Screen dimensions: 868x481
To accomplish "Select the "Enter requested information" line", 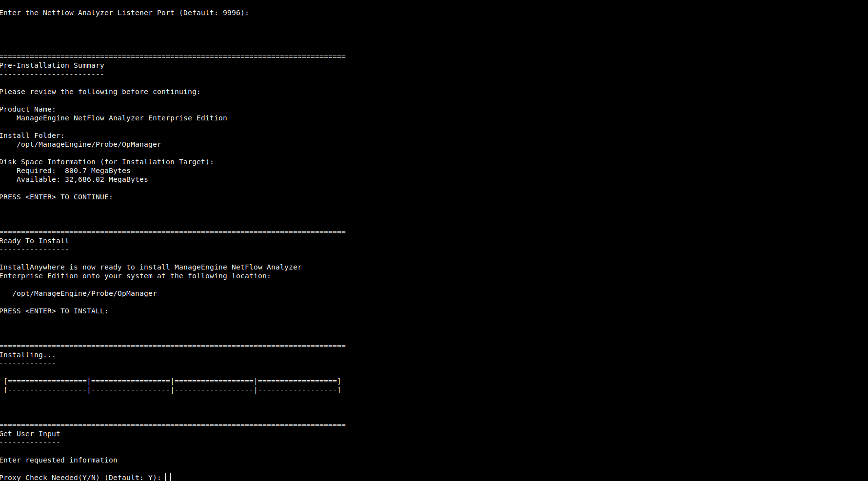I will [x=59, y=460].
